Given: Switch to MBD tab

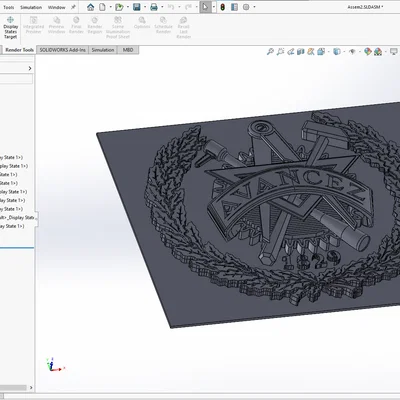Looking at the screenshot, I should point(128,50).
